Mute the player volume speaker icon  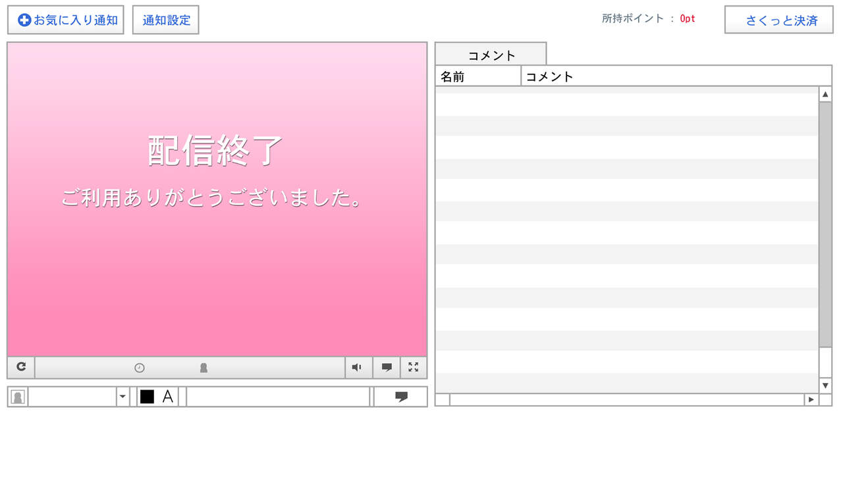click(x=357, y=367)
